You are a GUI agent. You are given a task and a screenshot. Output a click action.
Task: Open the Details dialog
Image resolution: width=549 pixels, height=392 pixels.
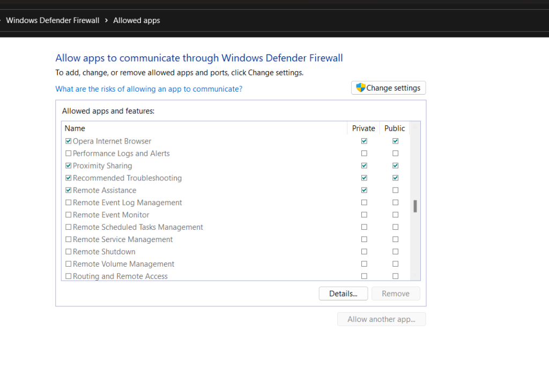coord(343,293)
